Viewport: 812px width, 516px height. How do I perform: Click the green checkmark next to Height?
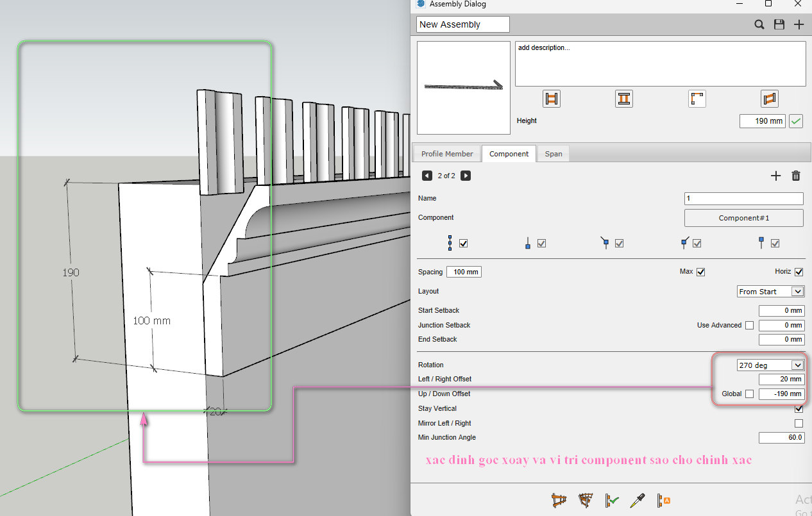796,121
